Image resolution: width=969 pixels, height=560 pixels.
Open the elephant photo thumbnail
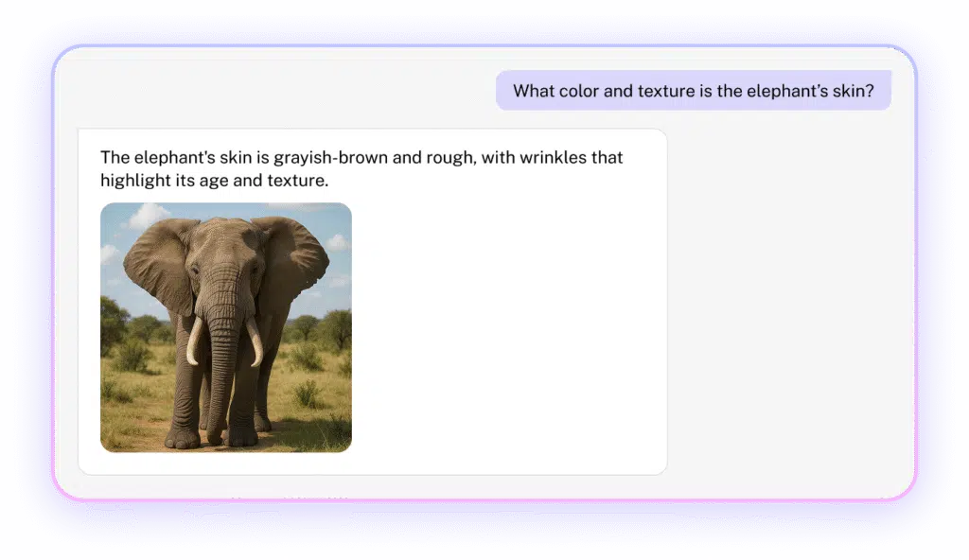(x=226, y=327)
